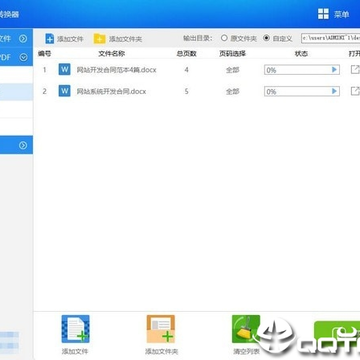Start conversion arrow for 网站系统开发合同.docx
The width and height of the screenshot is (360, 360).
tap(334, 91)
